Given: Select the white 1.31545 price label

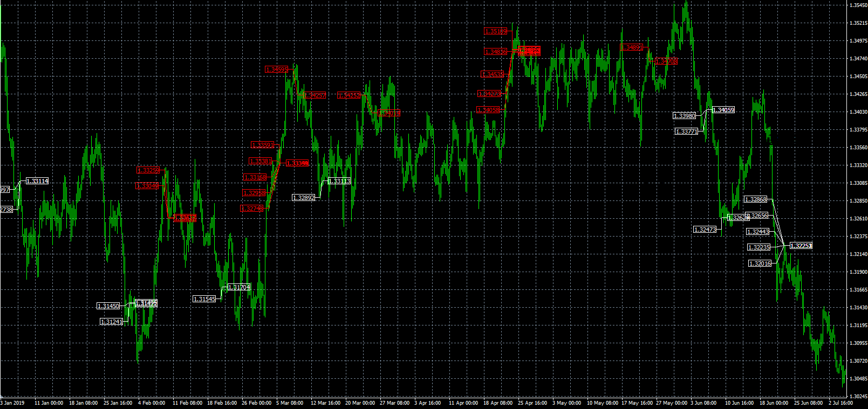Looking at the screenshot, I should click(x=204, y=299).
